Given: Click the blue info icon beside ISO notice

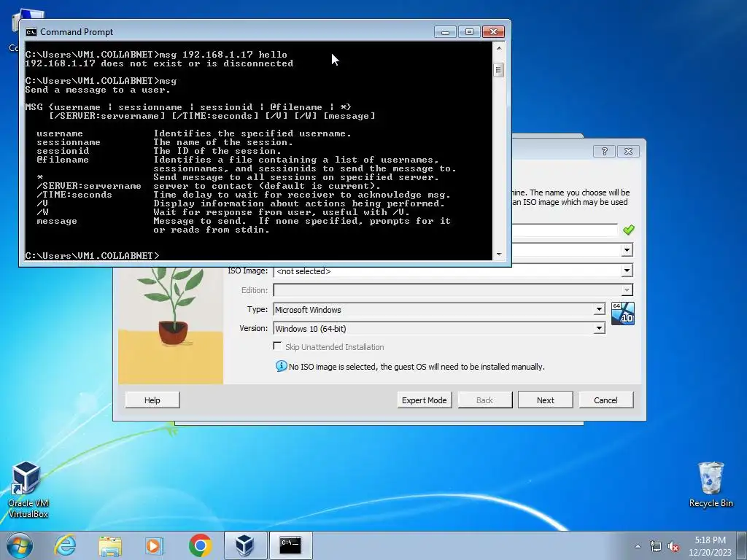Looking at the screenshot, I should [x=281, y=366].
